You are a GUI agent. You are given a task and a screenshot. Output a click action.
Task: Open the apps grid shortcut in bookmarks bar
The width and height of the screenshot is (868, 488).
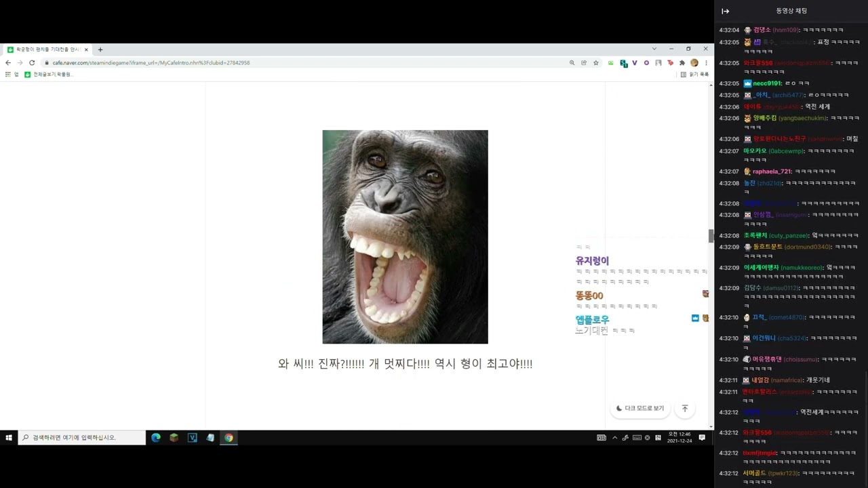point(8,75)
